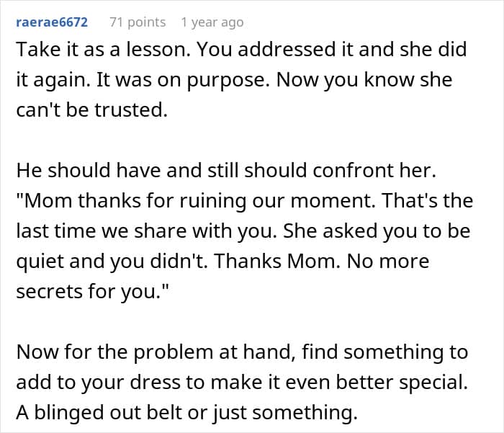The height and width of the screenshot is (433, 504).
Task: Click the text can't be trusted
Action: coord(91,110)
